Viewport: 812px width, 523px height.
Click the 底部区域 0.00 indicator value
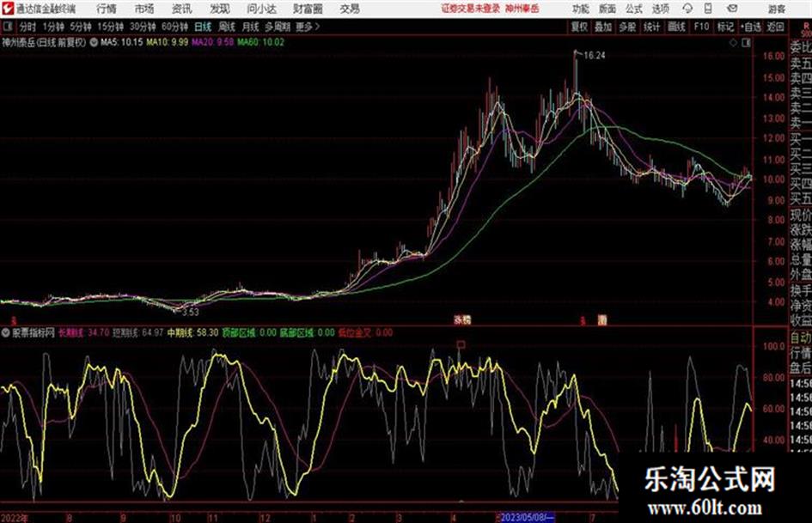(308, 333)
